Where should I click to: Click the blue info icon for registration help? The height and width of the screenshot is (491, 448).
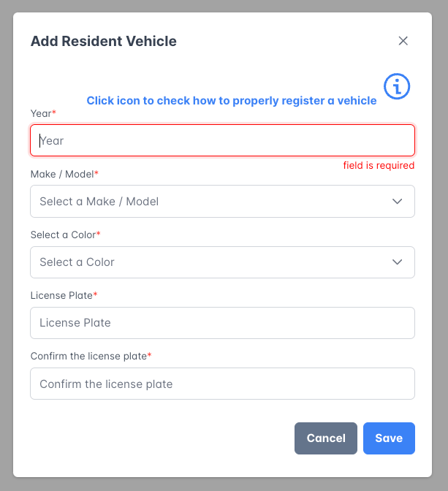coord(397,87)
